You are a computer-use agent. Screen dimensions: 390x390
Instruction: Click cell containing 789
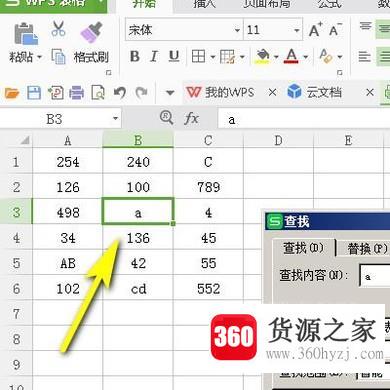[x=208, y=187]
